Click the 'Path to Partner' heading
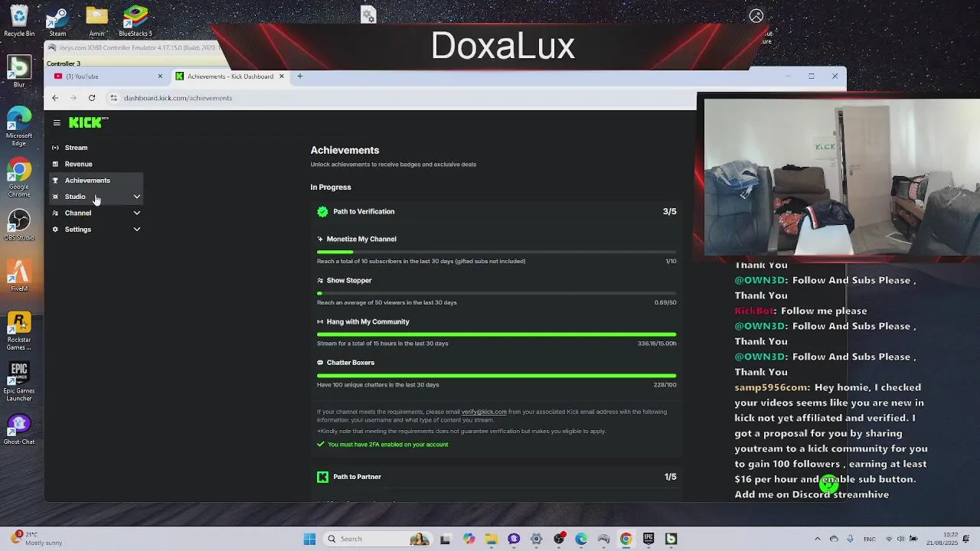 [357, 477]
